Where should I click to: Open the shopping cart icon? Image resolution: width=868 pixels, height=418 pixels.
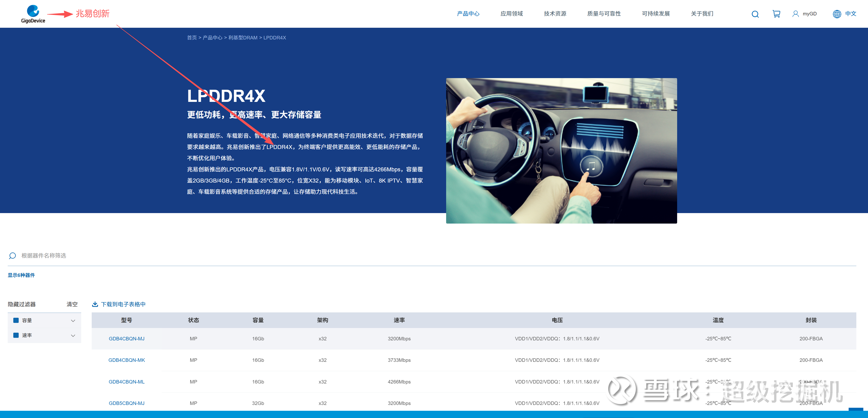click(x=776, y=14)
